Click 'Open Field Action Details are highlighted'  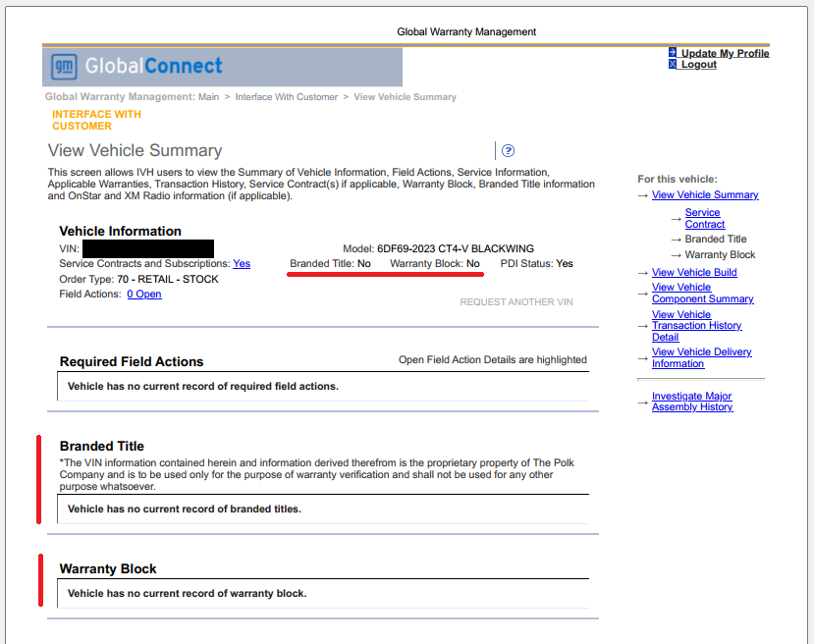tap(493, 359)
